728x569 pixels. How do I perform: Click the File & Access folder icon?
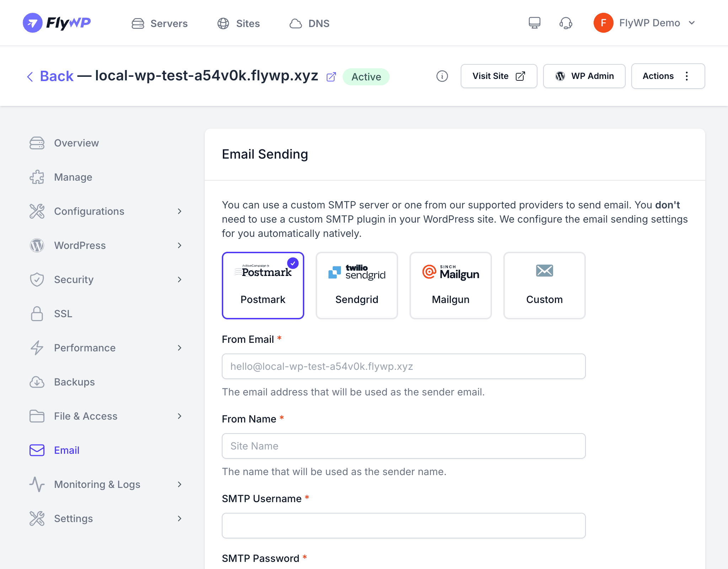pyautogui.click(x=37, y=416)
